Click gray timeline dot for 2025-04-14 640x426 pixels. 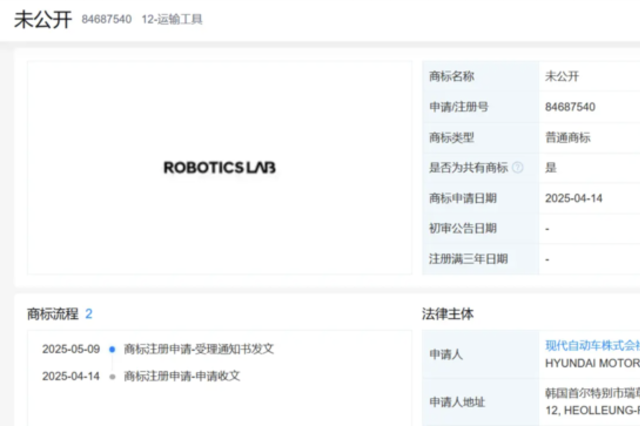pos(112,377)
